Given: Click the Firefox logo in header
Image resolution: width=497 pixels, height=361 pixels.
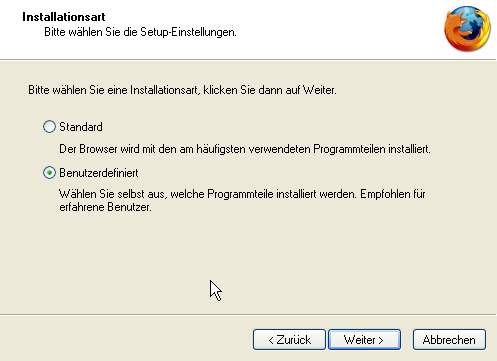Looking at the screenshot, I should point(467,29).
